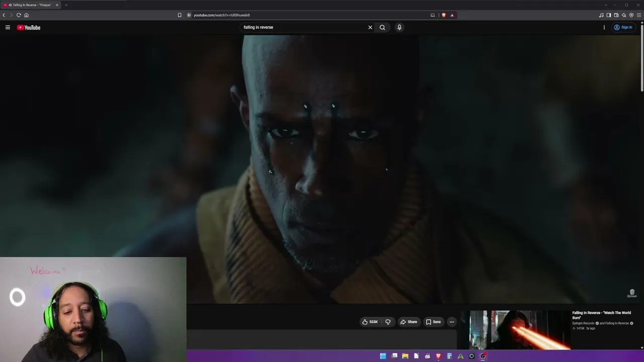Viewport: 644px width, 362px height.
Task: Start voice search with the microphone
Action: click(x=399, y=27)
